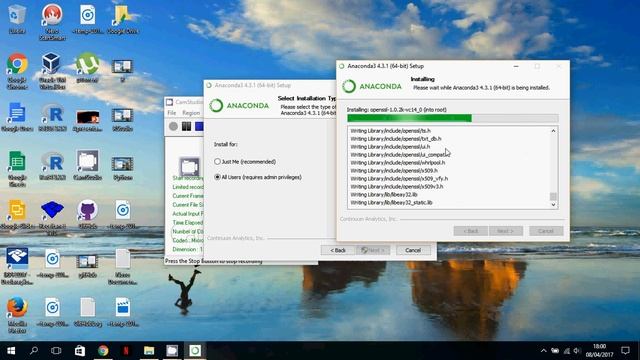Click the grey record button in CamStudio toolbar
This screenshot has height=360, width=640.
(173, 127)
